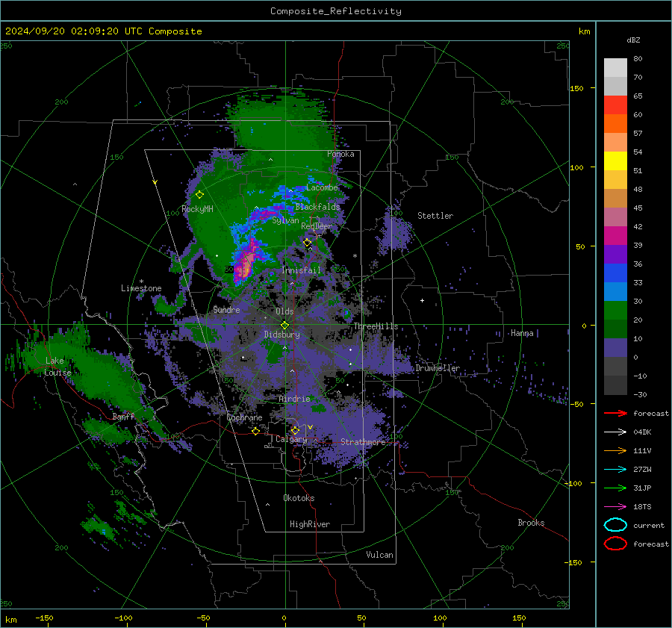Click the orange swatch between 60 and 57 dBZ
This screenshot has height=628, width=672.
click(x=615, y=124)
